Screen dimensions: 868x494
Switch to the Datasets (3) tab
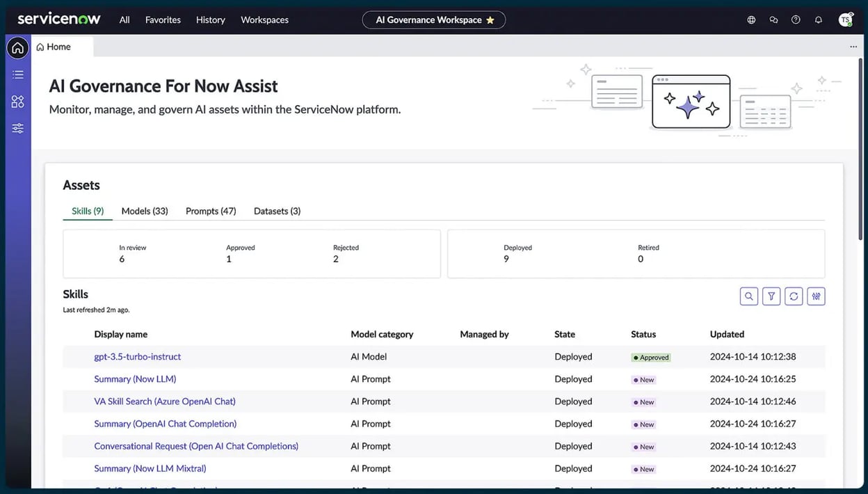click(x=277, y=211)
